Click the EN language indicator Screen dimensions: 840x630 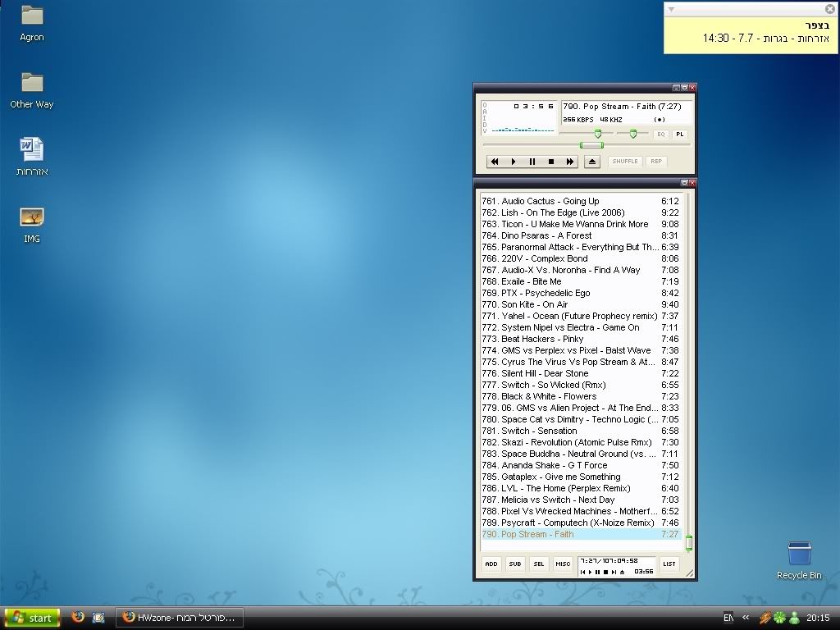(728, 618)
